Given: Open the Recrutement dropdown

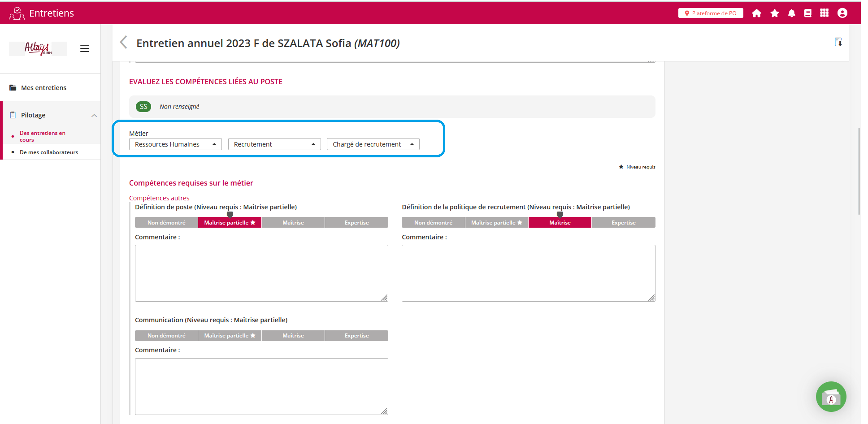Looking at the screenshot, I should tap(274, 144).
